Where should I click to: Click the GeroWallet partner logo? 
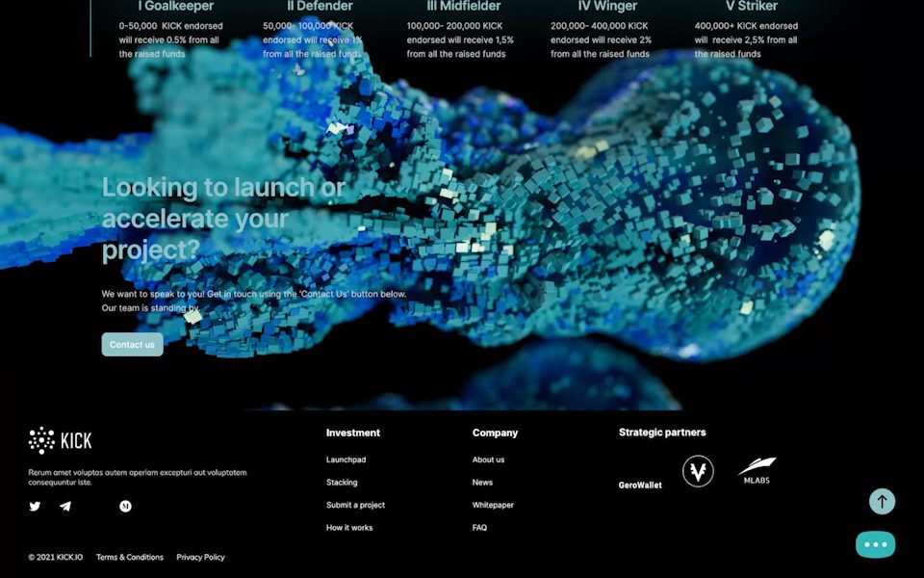[640, 485]
